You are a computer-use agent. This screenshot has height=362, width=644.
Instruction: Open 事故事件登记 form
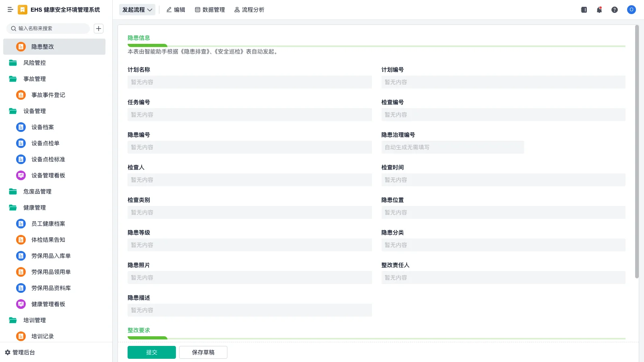(48, 95)
